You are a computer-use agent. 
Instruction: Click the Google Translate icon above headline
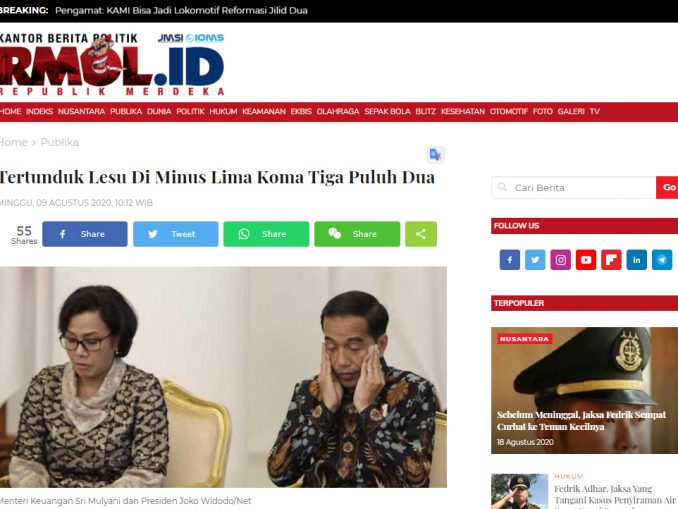(x=435, y=155)
